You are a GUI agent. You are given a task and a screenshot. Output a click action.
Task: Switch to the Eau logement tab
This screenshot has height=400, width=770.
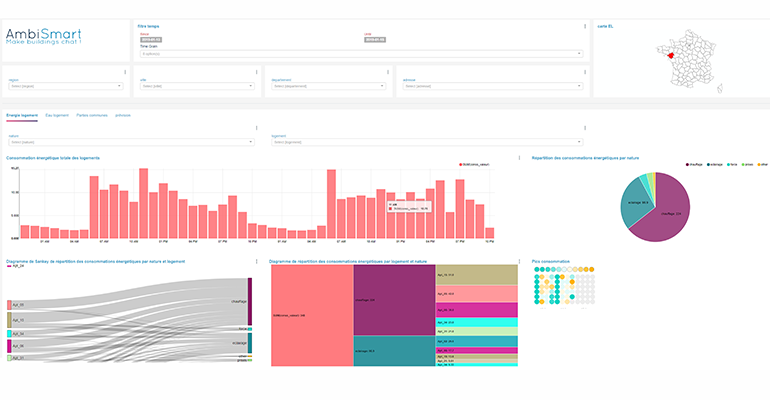[x=56, y=116]
